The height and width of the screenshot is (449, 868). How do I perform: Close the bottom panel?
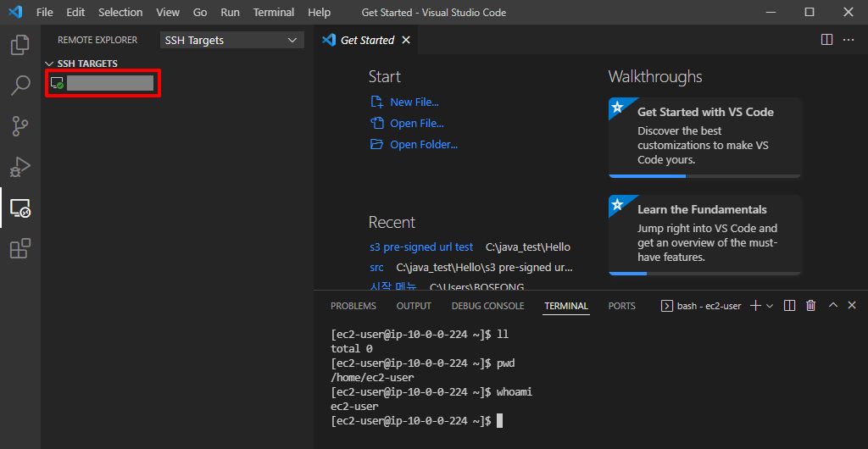(852, 305)
